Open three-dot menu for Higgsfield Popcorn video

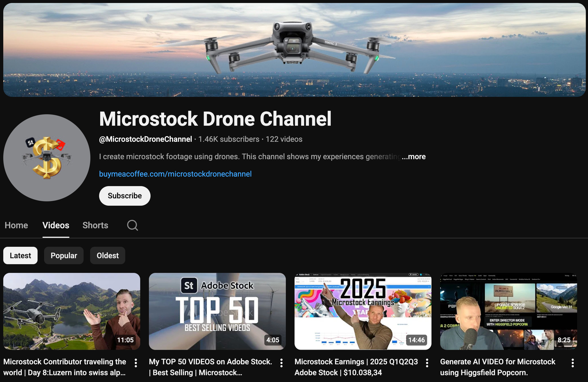coord(573,363)
